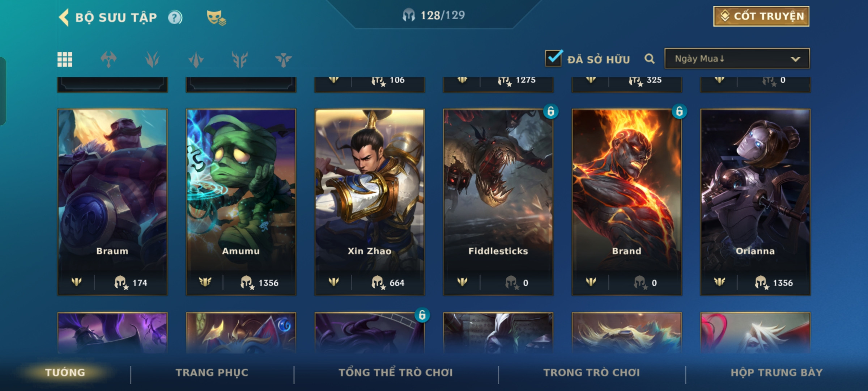Open the masks and coins icon
Viewport: 868px width, 391px height.
click(216, 17)
